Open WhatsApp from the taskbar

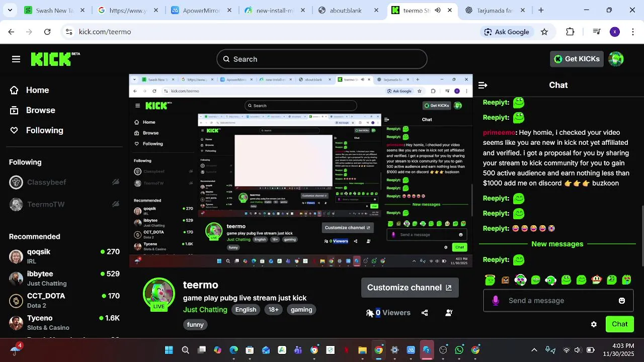[x=459, y=350]
